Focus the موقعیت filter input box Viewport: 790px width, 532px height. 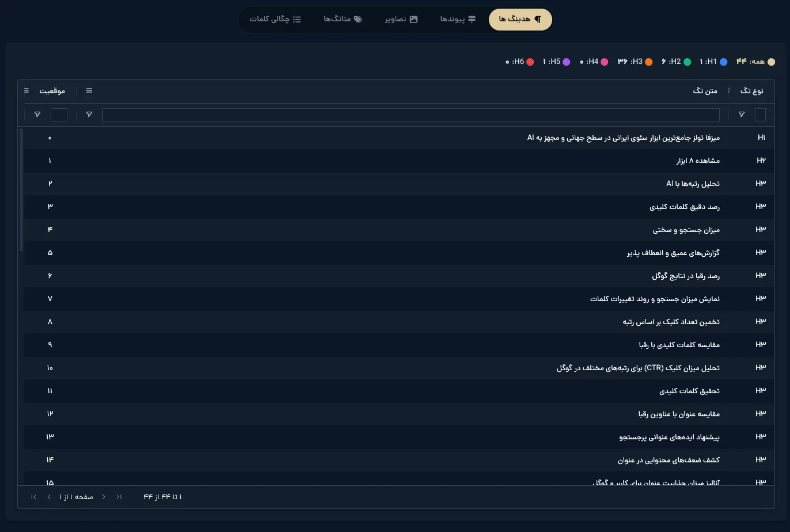click(x=59, y=115)
